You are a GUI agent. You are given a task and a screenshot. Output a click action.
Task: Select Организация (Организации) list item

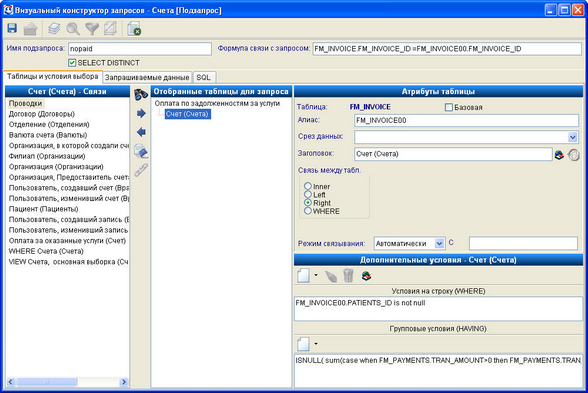56,166
